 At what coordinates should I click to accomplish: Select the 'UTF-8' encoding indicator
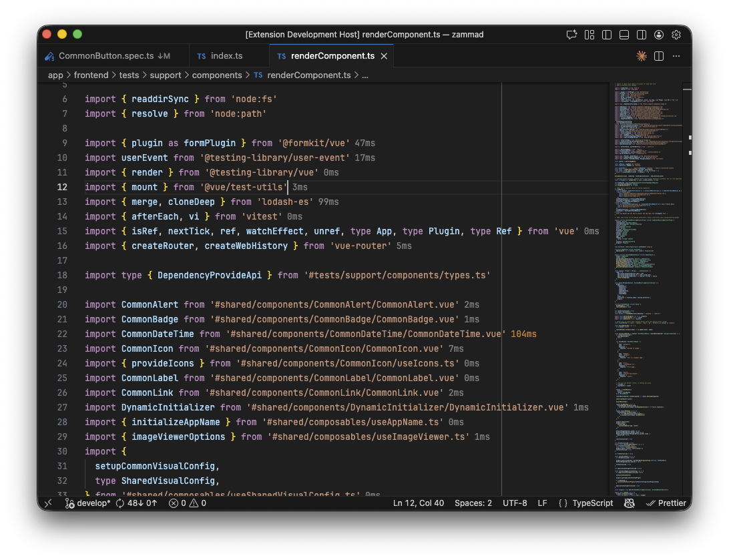[515, 503]
